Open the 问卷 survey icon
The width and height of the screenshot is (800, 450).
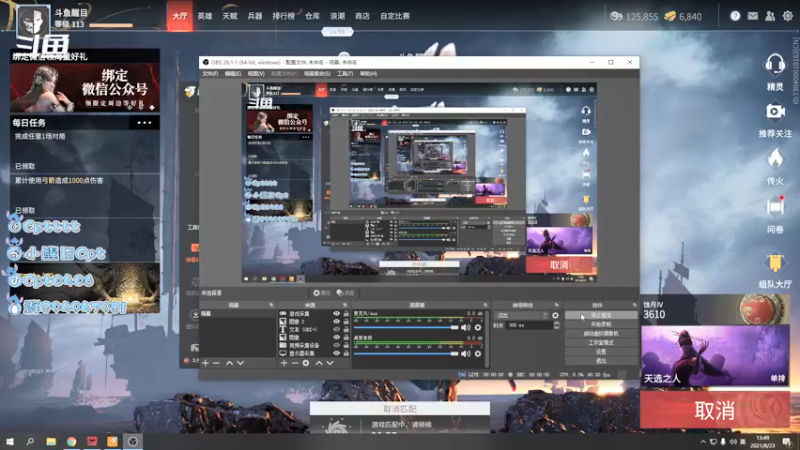click(775, 206)
